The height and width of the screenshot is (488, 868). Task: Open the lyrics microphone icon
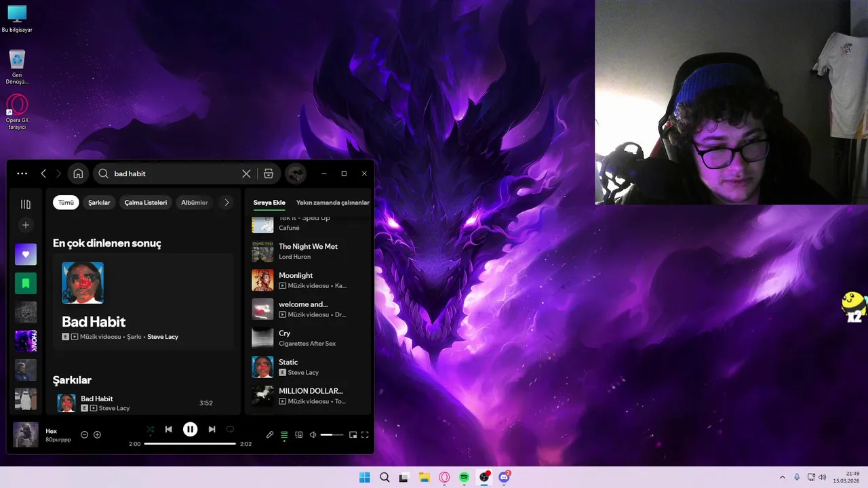point(270,434)
